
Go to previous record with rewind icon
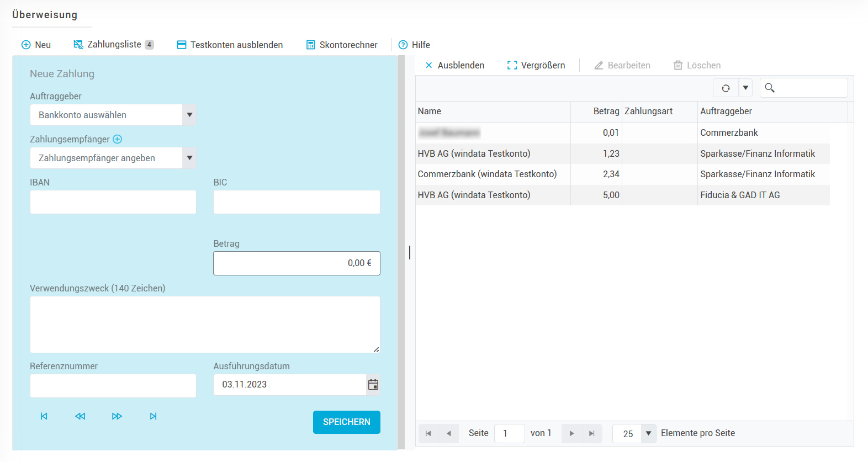(80, 416)
